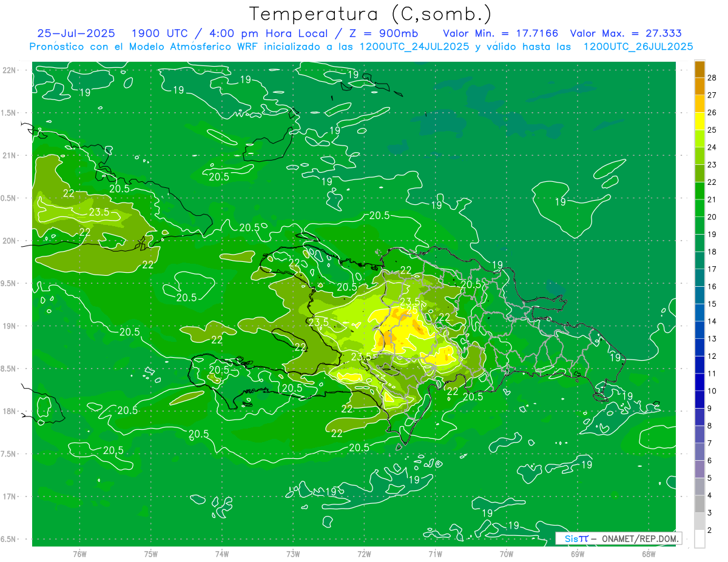Click the gray swatch between 3 and 4

[699, 504]
